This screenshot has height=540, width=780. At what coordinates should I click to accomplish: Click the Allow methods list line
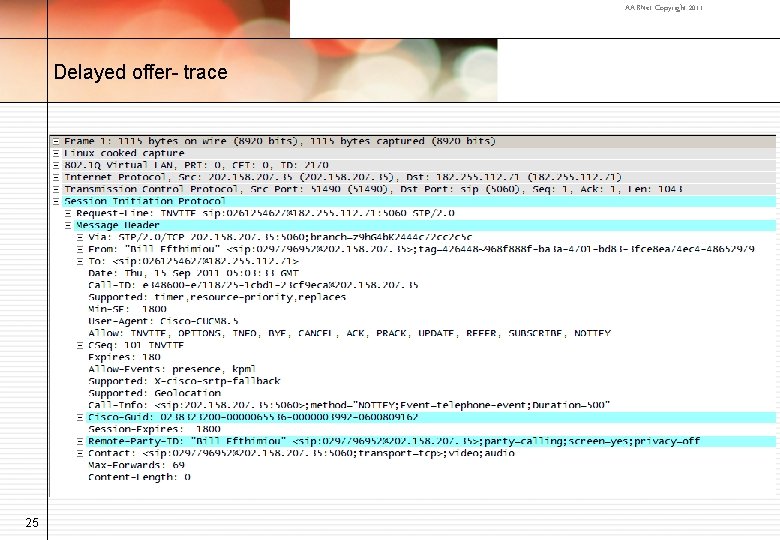349,333
